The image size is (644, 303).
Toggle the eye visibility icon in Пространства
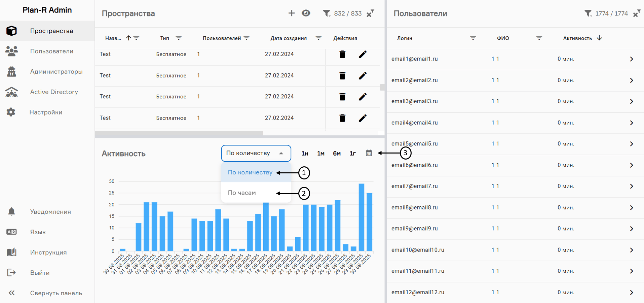306,13
